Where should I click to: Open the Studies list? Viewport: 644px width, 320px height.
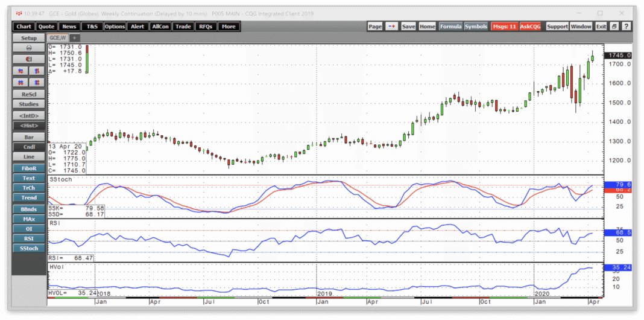tap(29, 104)
